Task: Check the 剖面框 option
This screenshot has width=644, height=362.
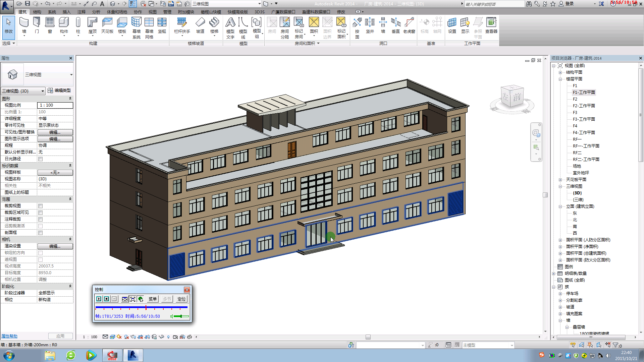Action: (40, 233)
